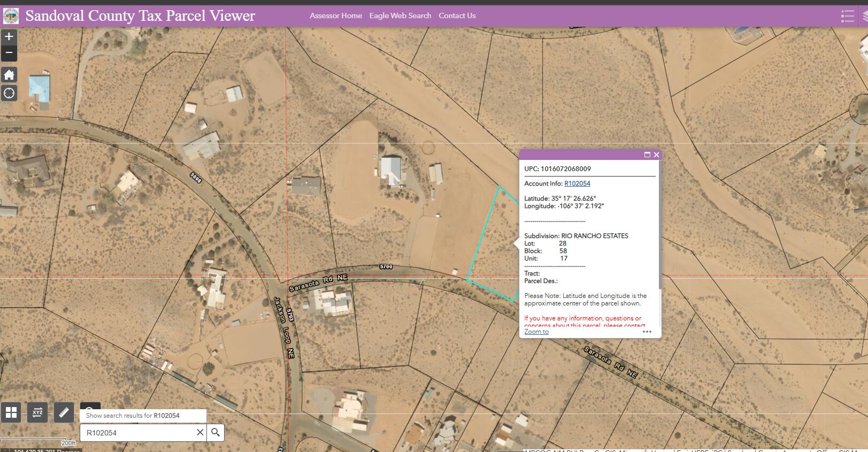Click the Unit 17 line in popup

coord(546,258)
